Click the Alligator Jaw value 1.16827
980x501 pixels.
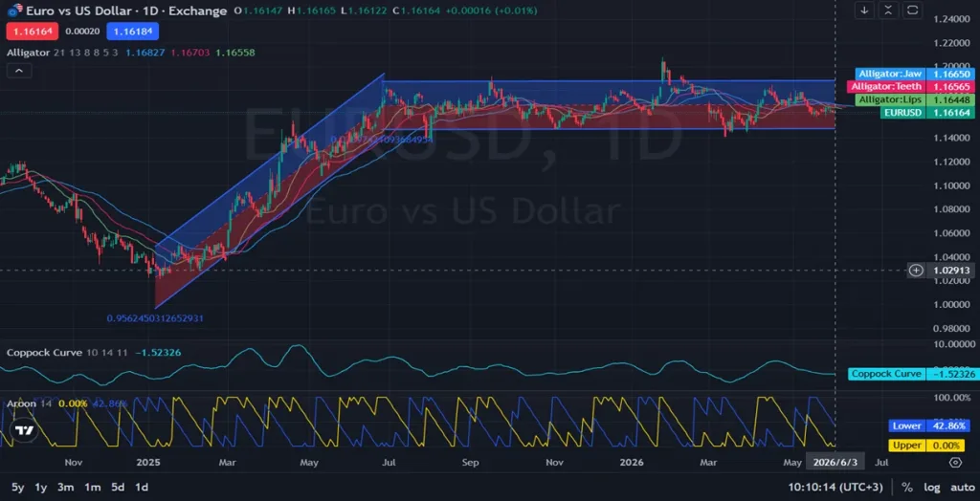145,54
